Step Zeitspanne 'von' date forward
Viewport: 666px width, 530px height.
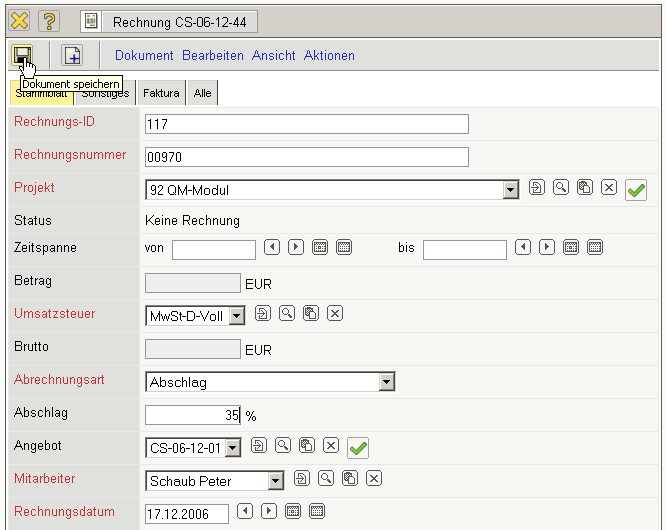[295, 247]
